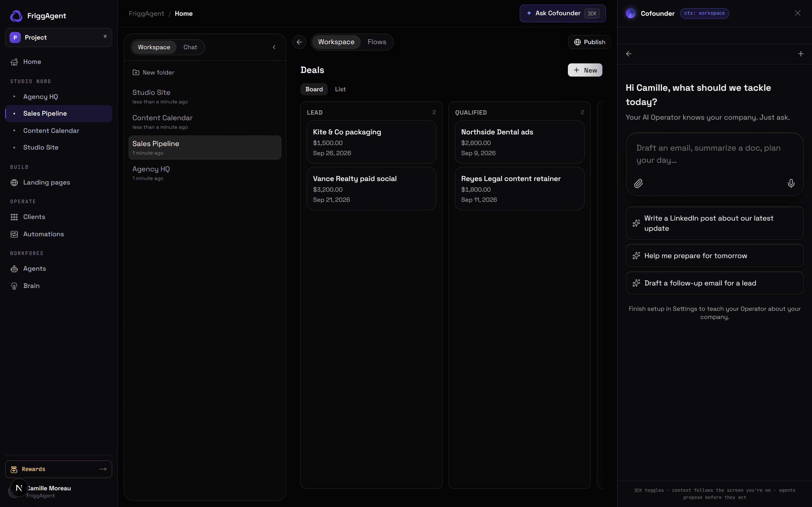Switch left panel to Chat mode
812x507 pixels.
[190, 47]
